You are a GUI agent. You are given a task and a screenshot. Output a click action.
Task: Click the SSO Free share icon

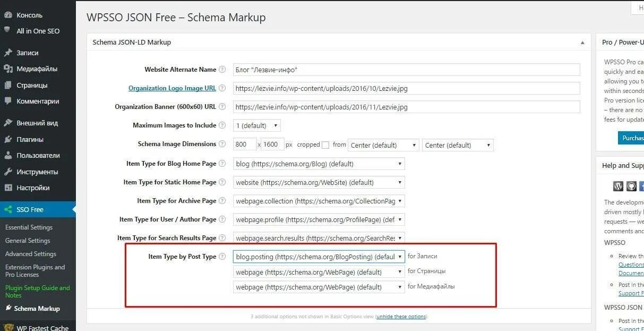[x=8, y=209]
